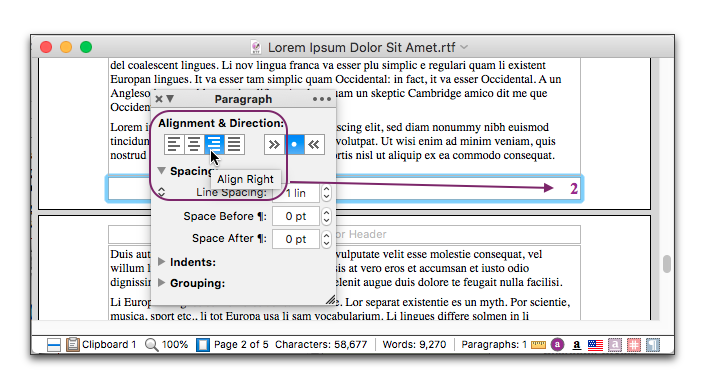Set left-to-right writing direction
The image size is (706, 387).
pyautogui.click(x=274, y=144)
